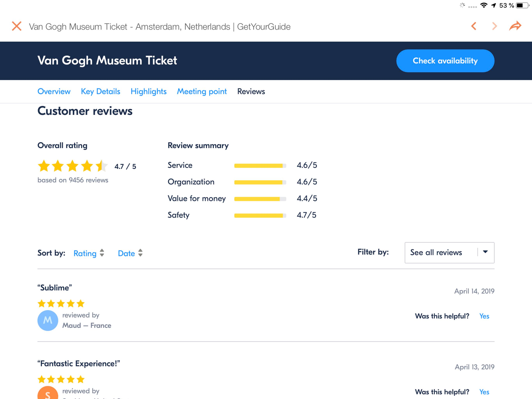The height and width of the screenshot is (399, 532).
Task: Click the Maud reviewer avatar
Action: (x=48, y=320)
